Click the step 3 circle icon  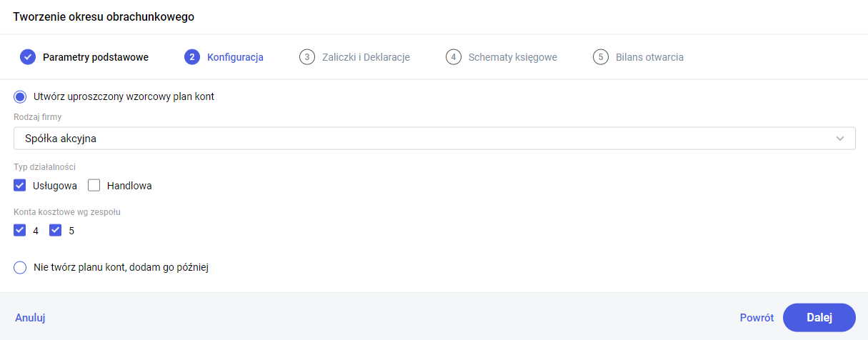[x=307, y=57]
